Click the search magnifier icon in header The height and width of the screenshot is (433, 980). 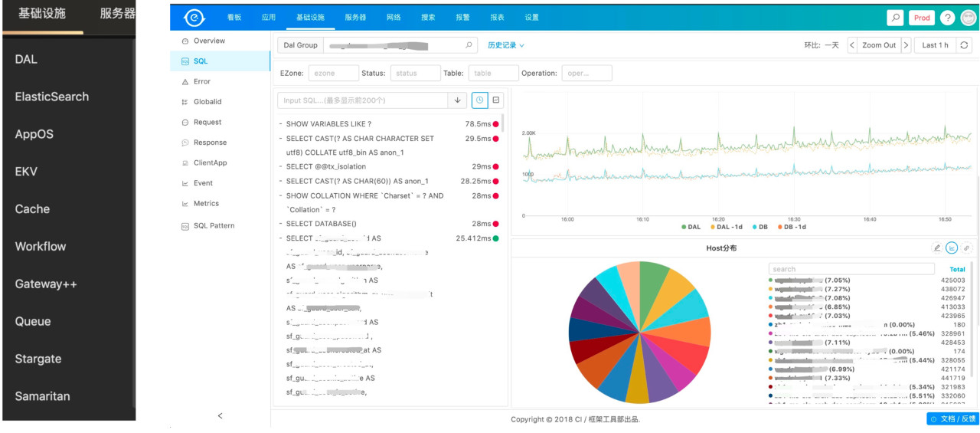click(895, 18)
